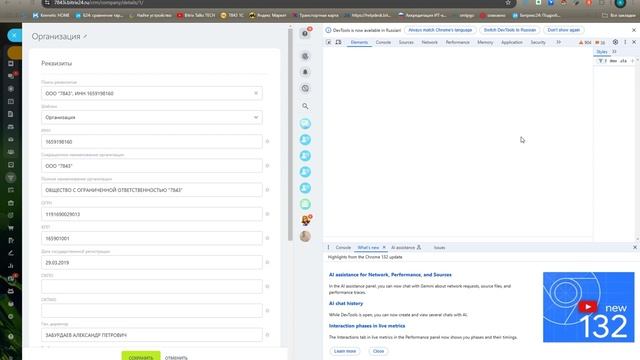The image size is (640, 360).
Task: Switch to the DevTools Network tab
Action: [429, 42]
